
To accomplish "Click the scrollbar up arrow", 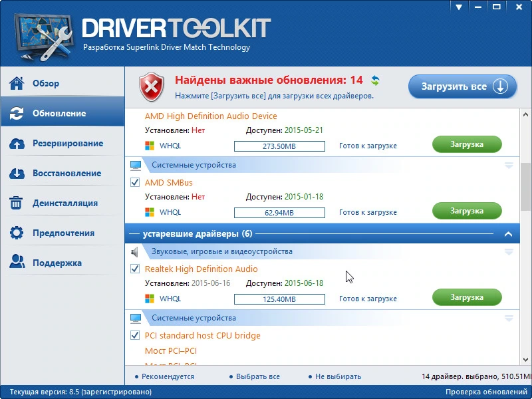I will (525, 114).
